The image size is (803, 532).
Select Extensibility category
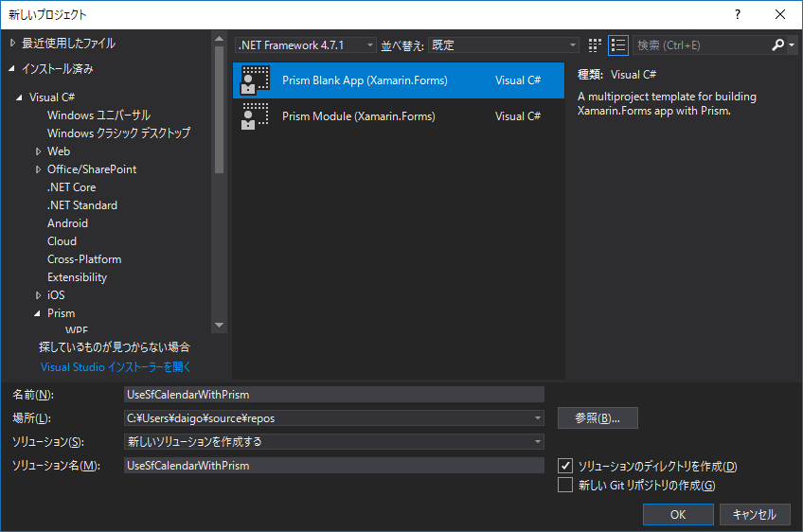78,277
